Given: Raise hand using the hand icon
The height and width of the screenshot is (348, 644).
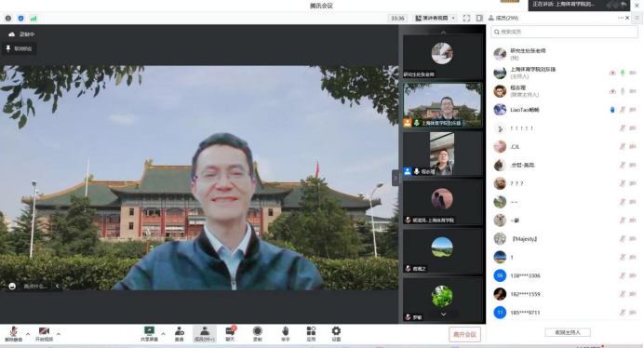Looking at the screenshot, I should click(286, 334).
